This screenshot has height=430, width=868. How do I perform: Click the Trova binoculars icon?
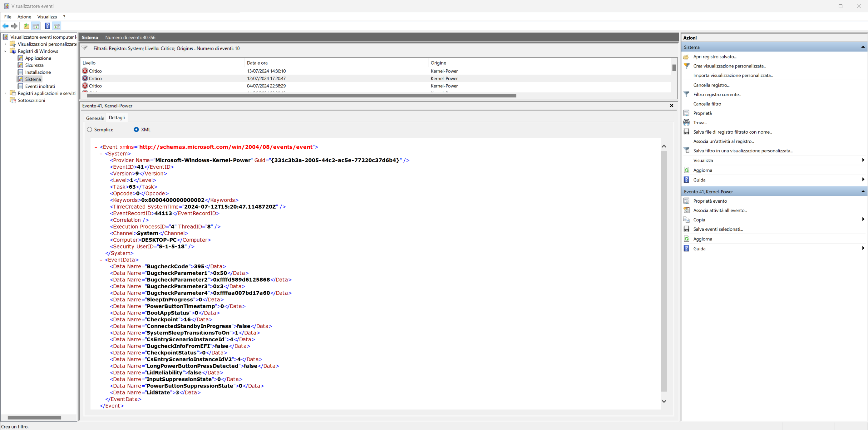(686, 122)
